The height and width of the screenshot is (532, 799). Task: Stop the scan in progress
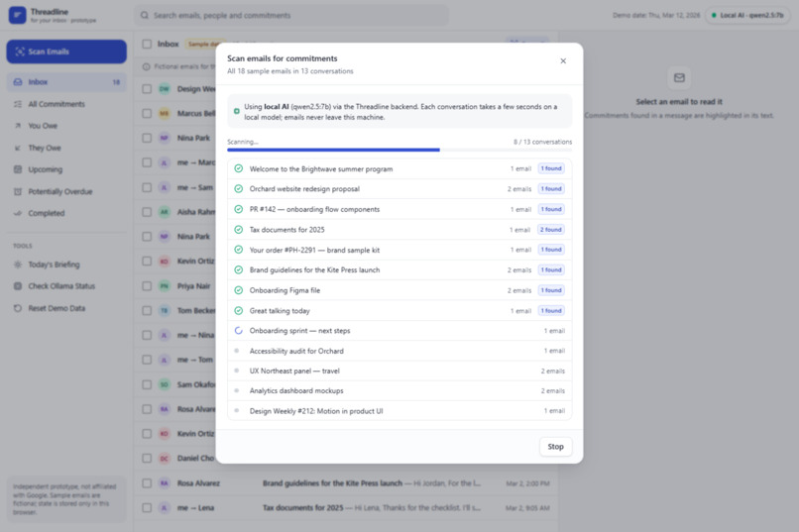click(555, 447)
